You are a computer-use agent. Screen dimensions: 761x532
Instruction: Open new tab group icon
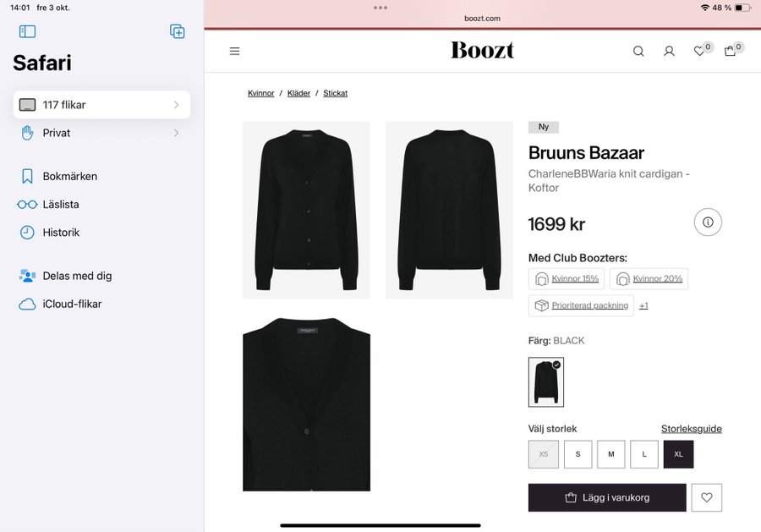coord(178,31)
